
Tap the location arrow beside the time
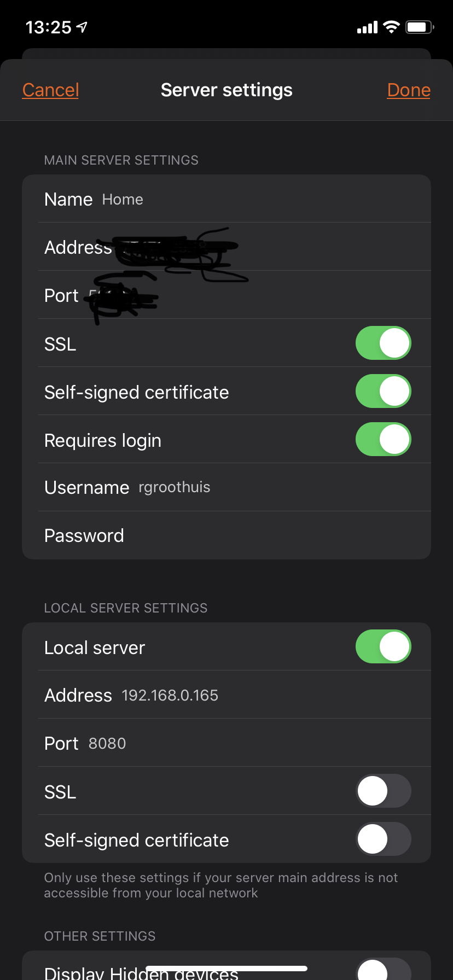82,27
